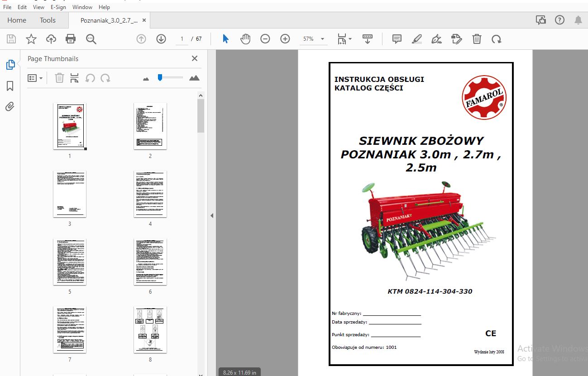
Task: Rotate thumbnail counterclockwise
Action: coord(90,78)
